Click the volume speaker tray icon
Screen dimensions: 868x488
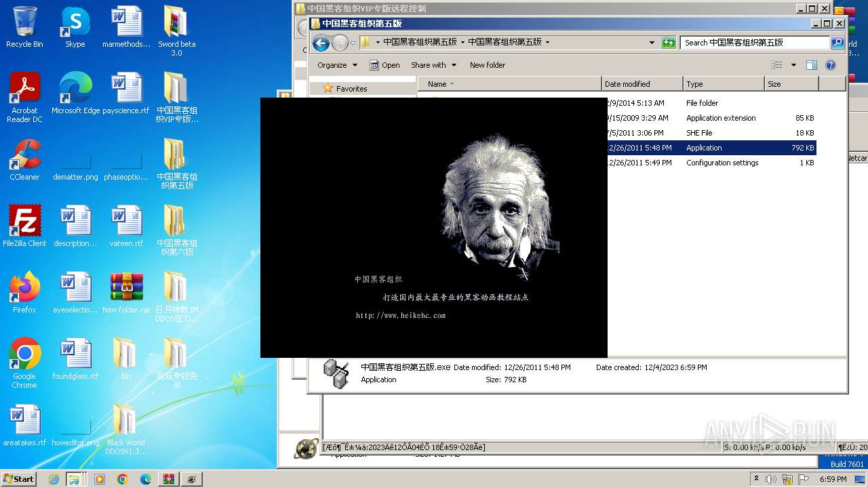[772, 479]
